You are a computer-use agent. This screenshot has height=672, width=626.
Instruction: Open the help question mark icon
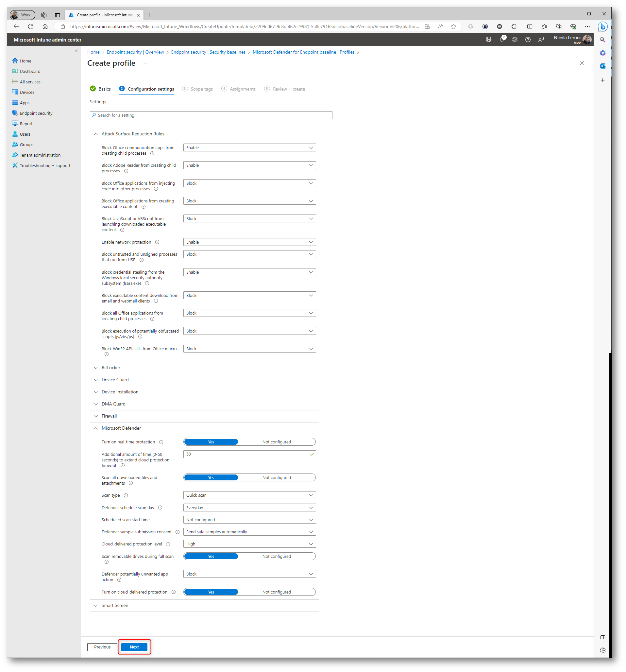528,40
